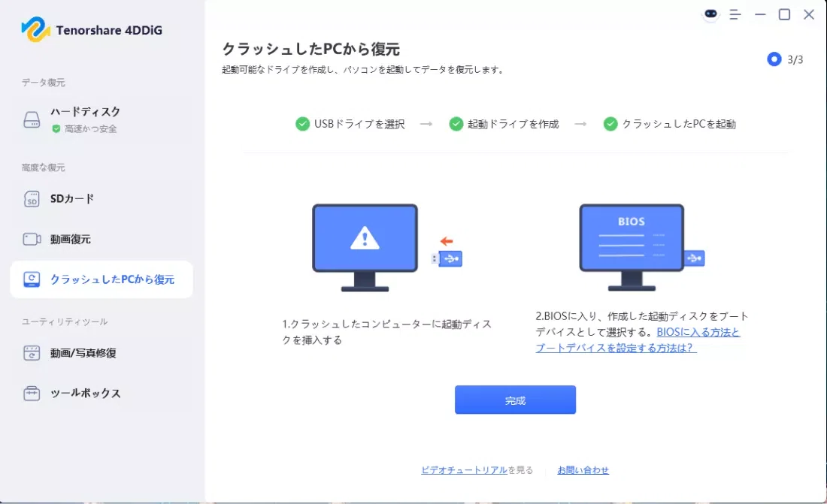
Task: Click the video/photo repair icon
Action: pos(32,353)
